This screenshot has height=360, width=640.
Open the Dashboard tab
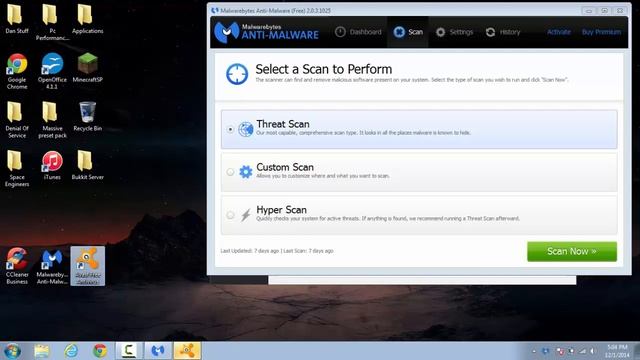tap(358, 32)
